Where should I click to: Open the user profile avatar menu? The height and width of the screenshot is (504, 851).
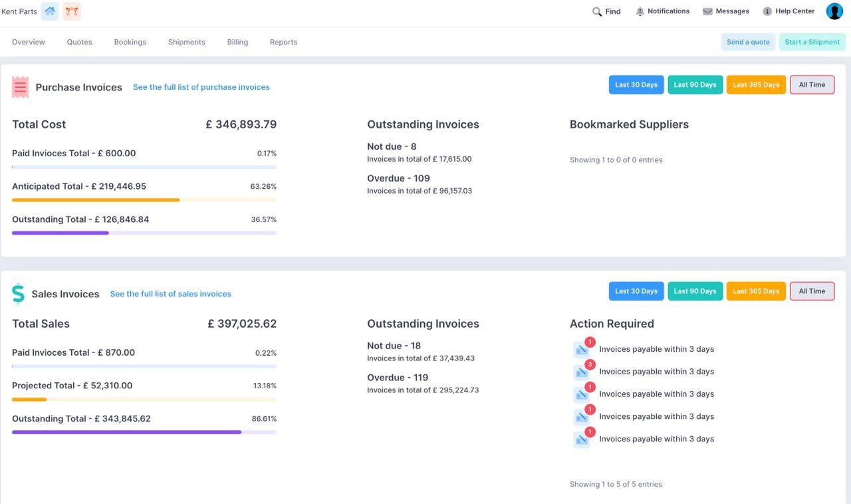[834, 11]
